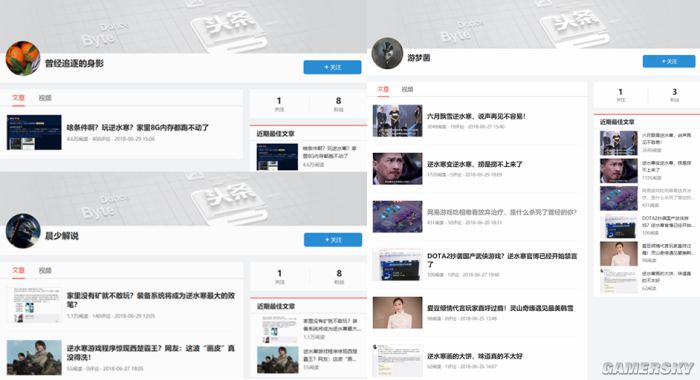Select 文章 tab under 游梦菌
This screenshot has width=700, height=380.
tap(383, 89)
